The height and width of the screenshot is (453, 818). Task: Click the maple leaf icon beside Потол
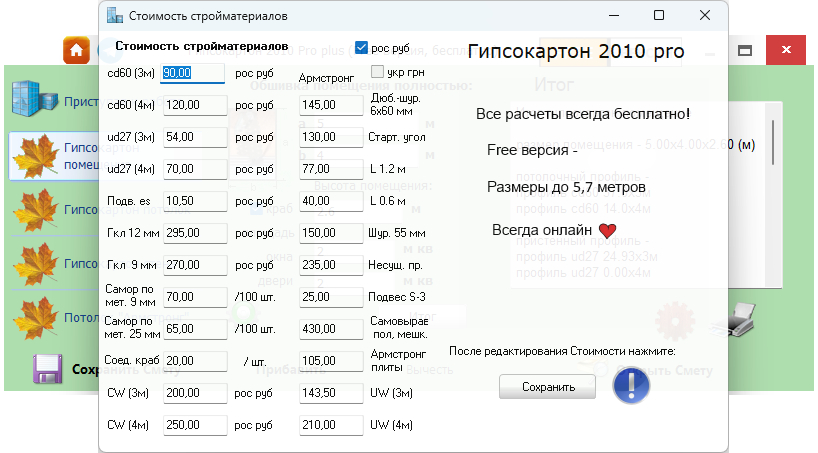point(35,317)
